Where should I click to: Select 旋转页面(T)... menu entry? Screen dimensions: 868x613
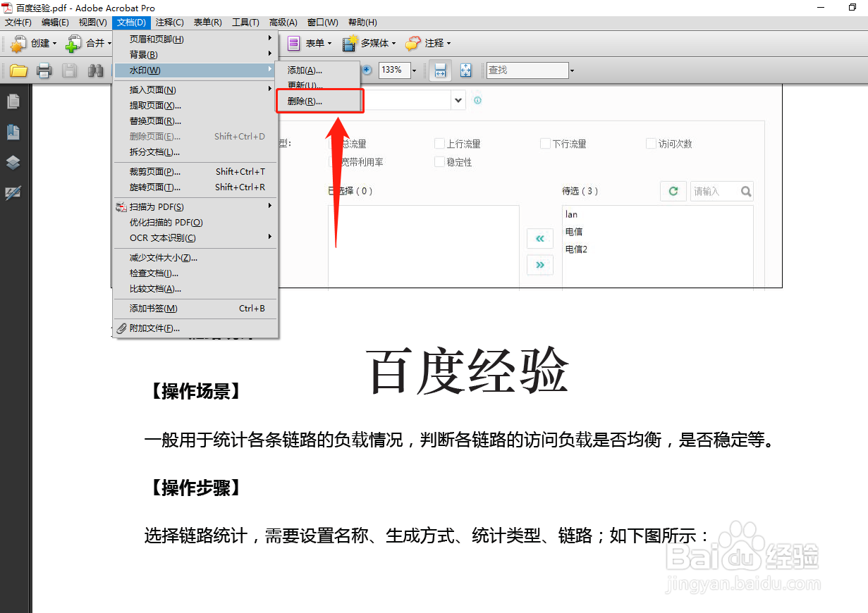click(x=195, y=187)
